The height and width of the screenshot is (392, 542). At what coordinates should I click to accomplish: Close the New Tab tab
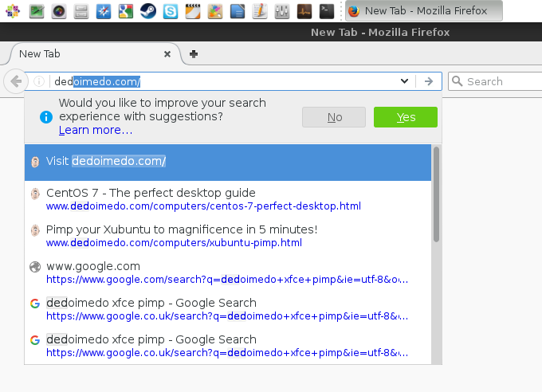tap(167, 54)
